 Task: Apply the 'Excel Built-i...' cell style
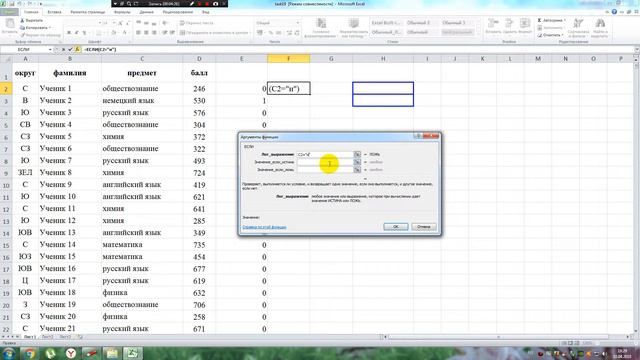pos(386,23)
